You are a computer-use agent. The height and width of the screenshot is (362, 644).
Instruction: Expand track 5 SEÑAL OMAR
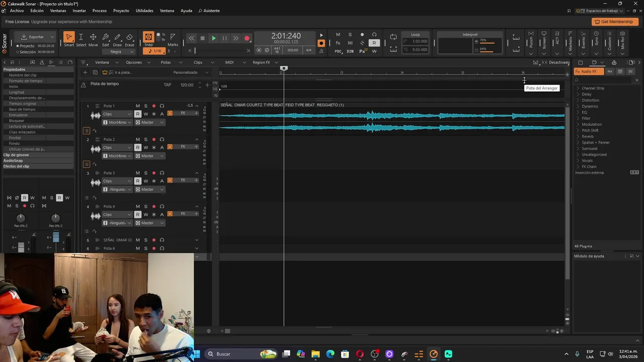click(197, 240)
